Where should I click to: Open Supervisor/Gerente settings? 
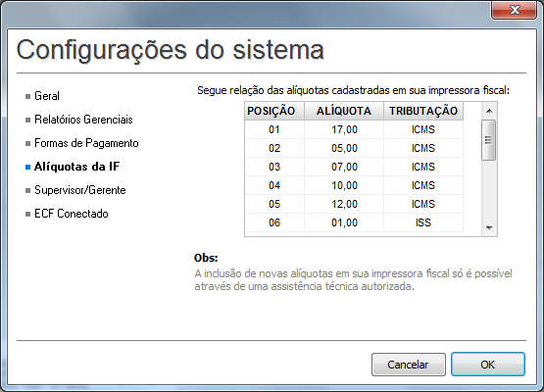pos(80,190)
